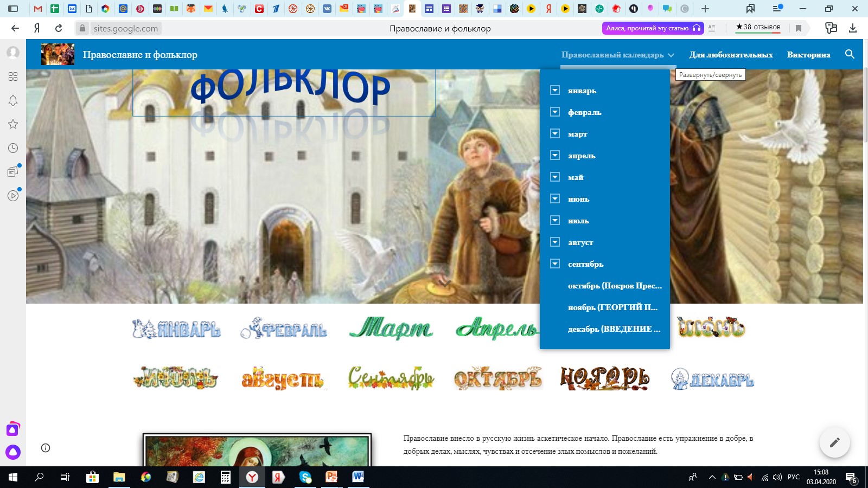
Task: Click the Август decorative month image
Action: 283,378
